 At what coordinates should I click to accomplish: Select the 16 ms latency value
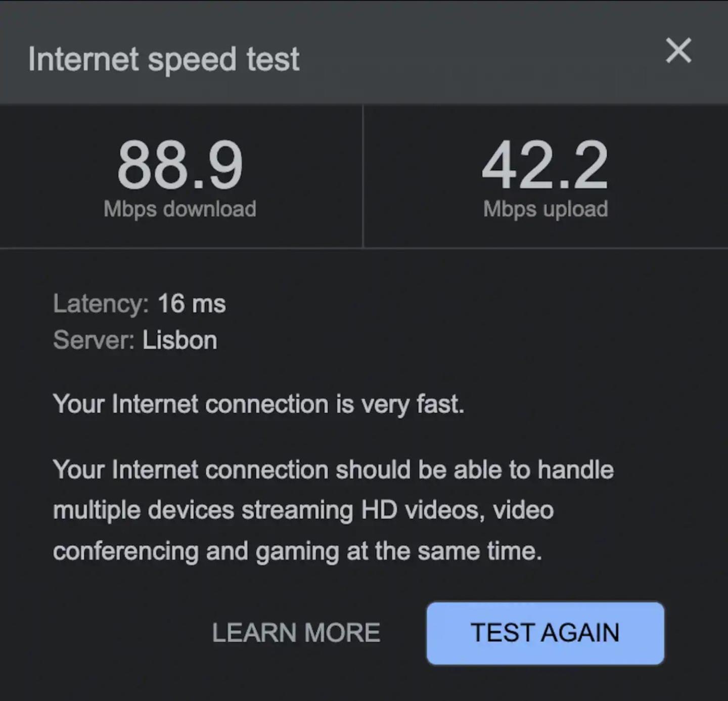tap(192, 303)
